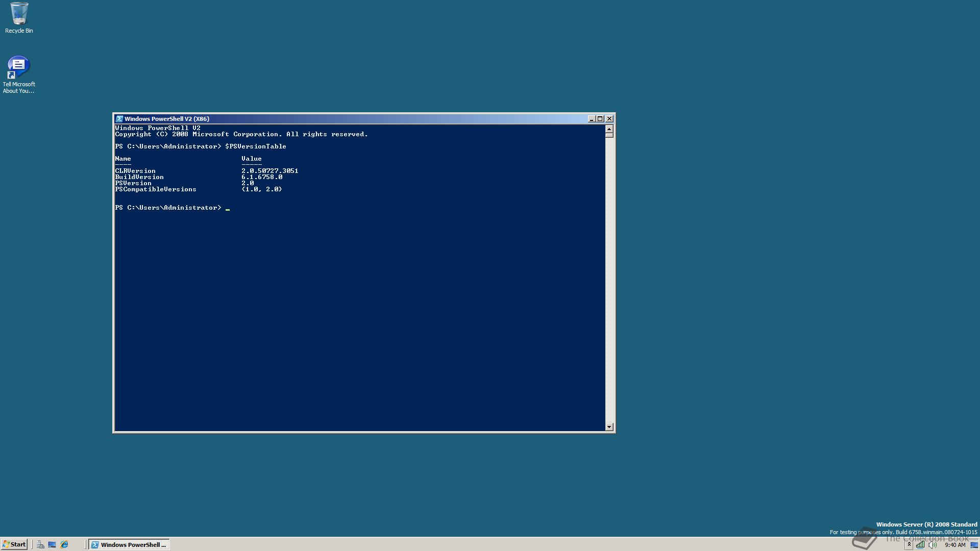Click the PSCompatibleVersions row name
The height and width of the screenshot is (551, 980).
156,189
